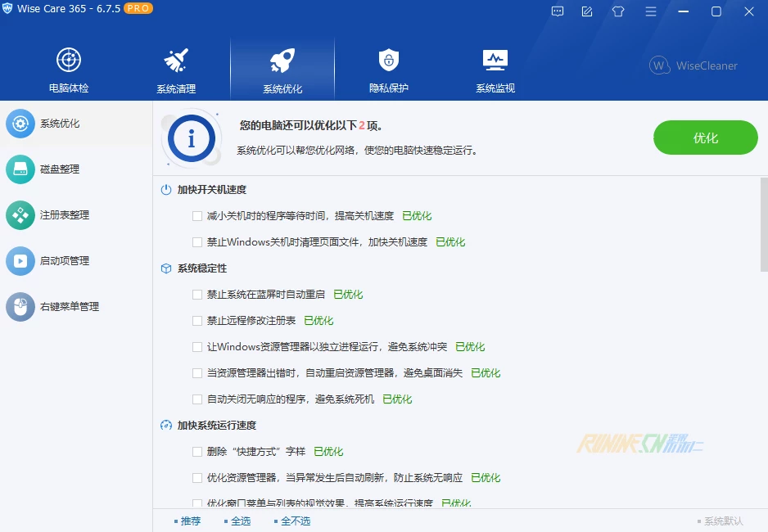Switch to the 系统清理 broom icon tab
This screenshot has height=532, width=768.
[x=176, y=61]
